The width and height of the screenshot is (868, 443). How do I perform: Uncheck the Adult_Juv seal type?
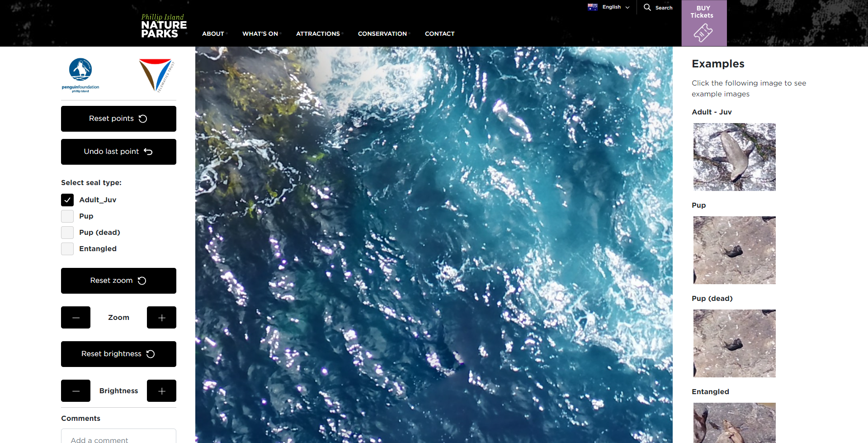(x=67, y=200)
